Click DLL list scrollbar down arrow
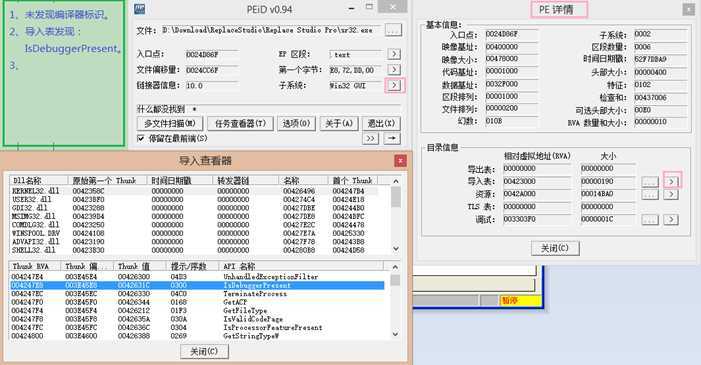 [x=396, y=249]
